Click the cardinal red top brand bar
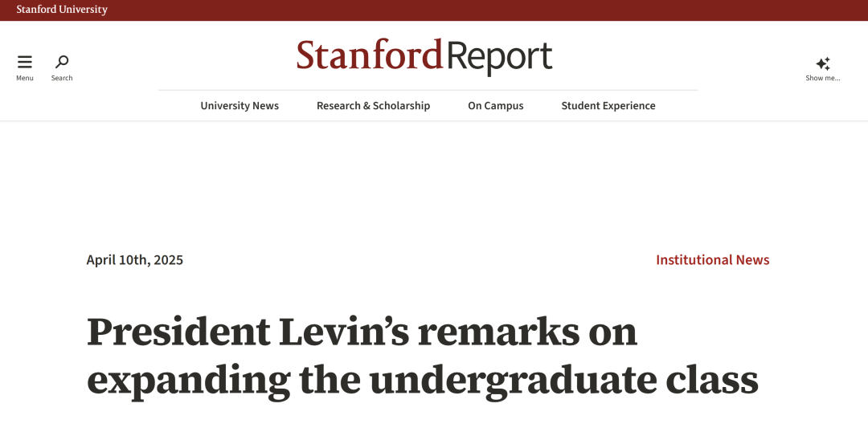The width and height of the screenshot is (868, 436). [x=482, y=10]
